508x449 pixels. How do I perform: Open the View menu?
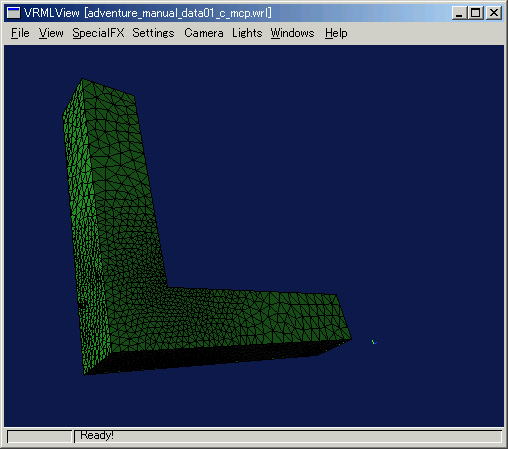coord(51,33)
